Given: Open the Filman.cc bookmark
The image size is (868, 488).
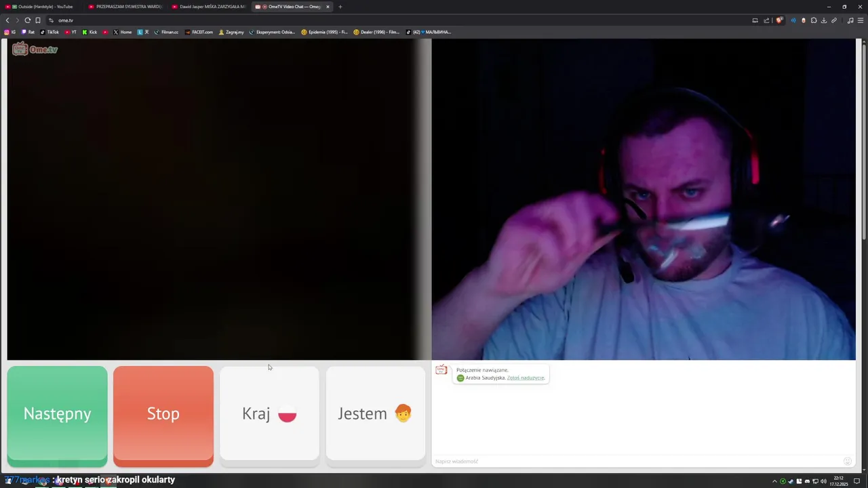Looking at the screenshot, I should (166, 32).
